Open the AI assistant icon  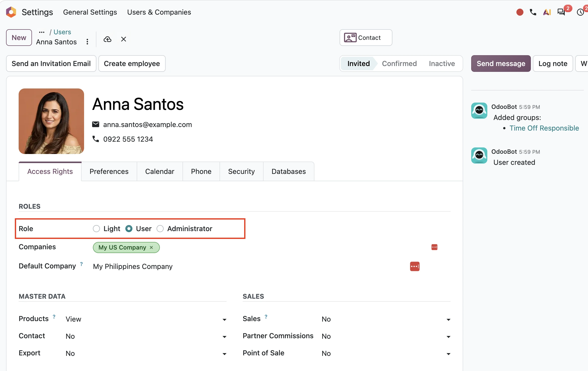coord(547,12)
